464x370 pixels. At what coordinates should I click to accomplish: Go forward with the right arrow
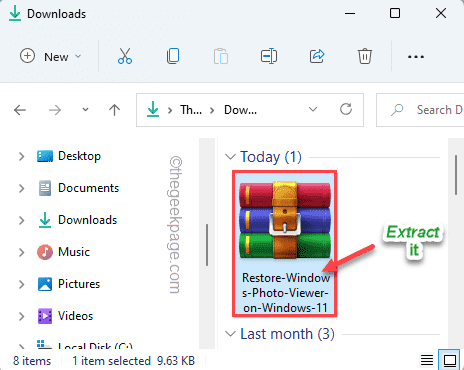(55, 110)
